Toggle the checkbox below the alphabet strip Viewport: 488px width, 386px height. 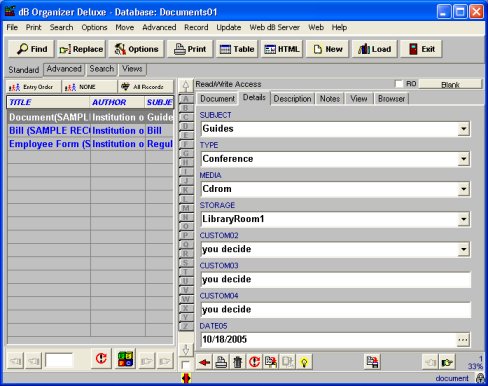(186, 365)
